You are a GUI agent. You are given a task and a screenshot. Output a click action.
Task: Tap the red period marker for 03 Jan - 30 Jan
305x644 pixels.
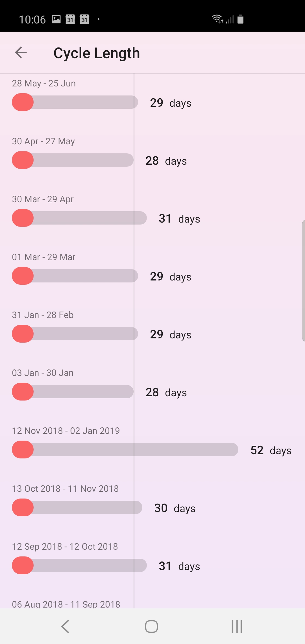click(x=23, y=392)
